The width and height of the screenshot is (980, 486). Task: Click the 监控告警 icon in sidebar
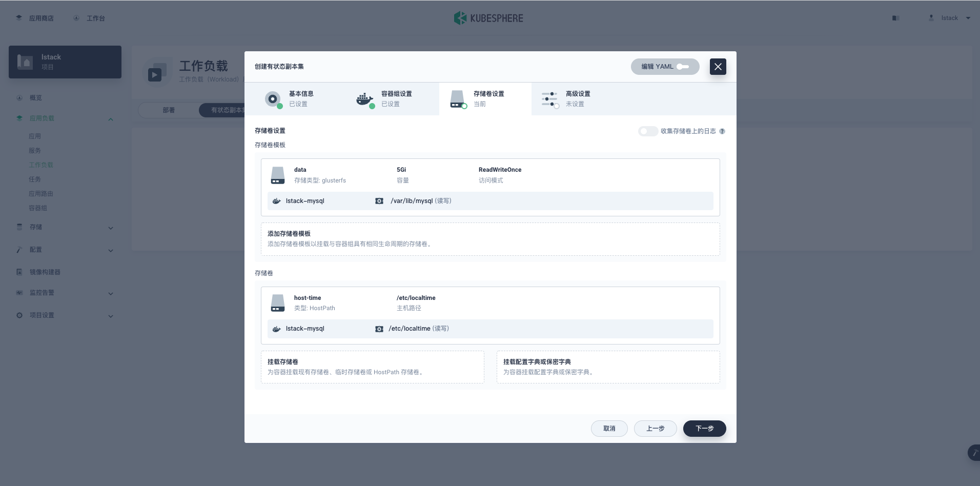click(19, 293)
